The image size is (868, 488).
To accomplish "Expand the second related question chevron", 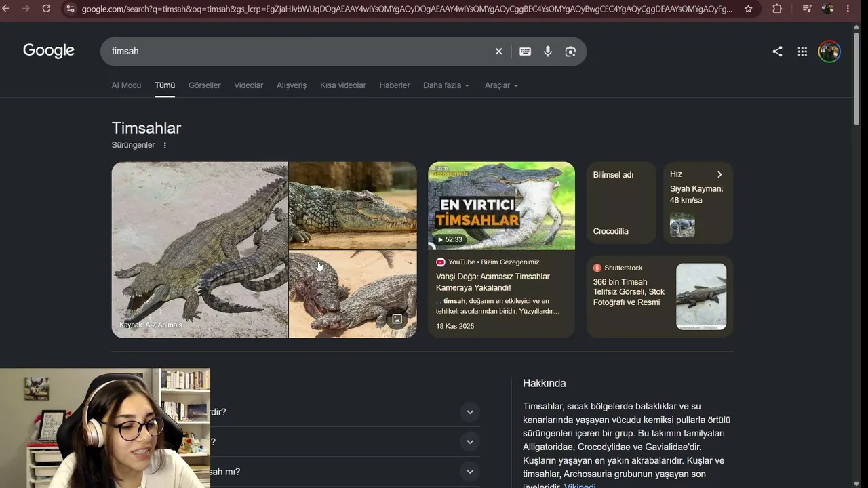I will click(469, 442).
